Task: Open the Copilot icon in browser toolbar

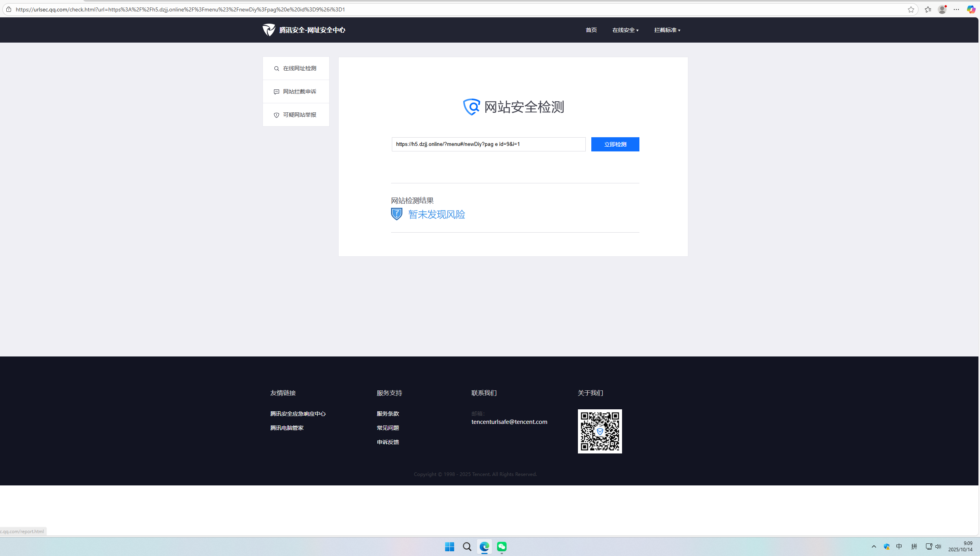Action: click(x=971, y=9)
